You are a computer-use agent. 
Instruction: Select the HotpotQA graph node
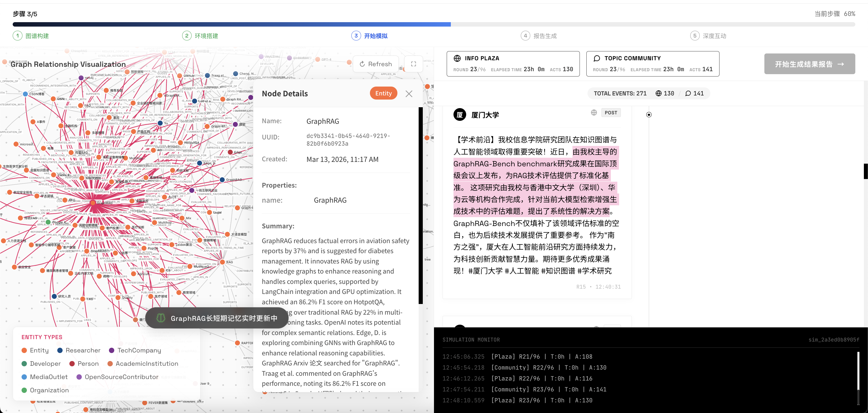pos(180,143)
